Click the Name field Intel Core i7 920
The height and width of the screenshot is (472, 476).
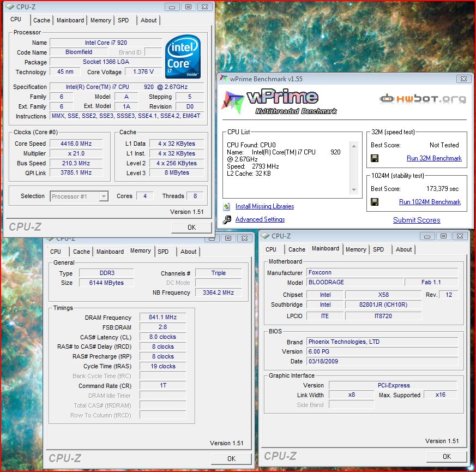tap(106, 43)
